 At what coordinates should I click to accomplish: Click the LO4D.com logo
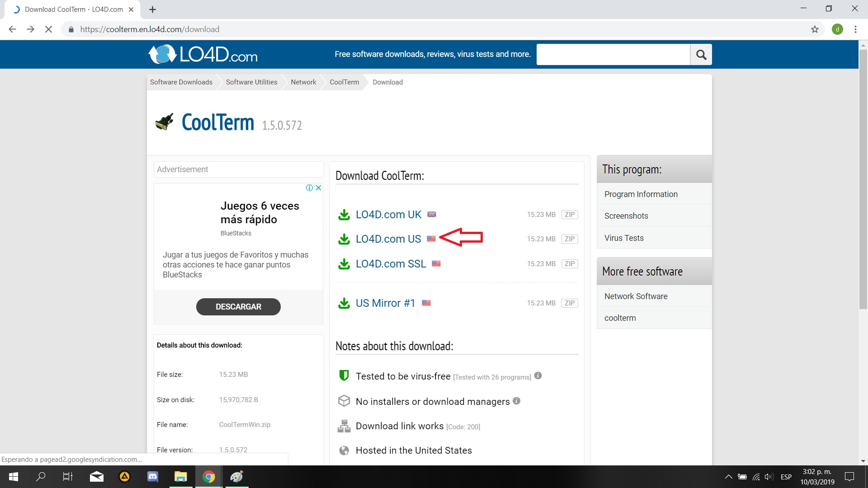[x=203, y=55]
